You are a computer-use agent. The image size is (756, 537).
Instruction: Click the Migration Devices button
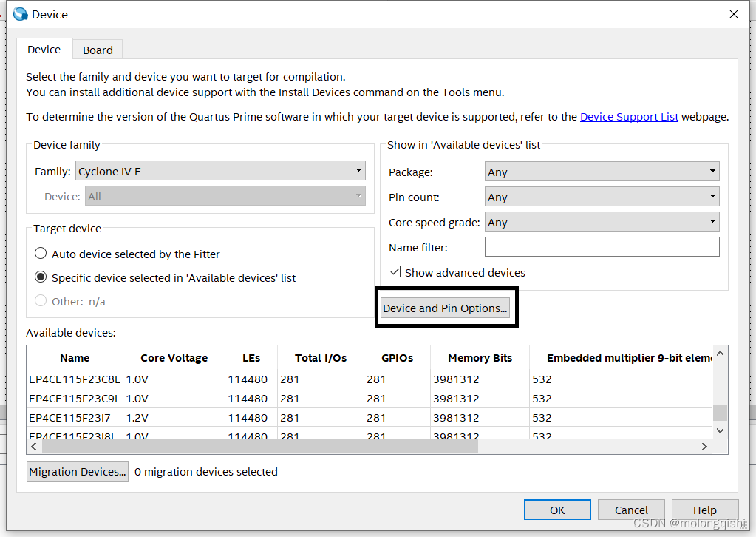click(78, 471)
